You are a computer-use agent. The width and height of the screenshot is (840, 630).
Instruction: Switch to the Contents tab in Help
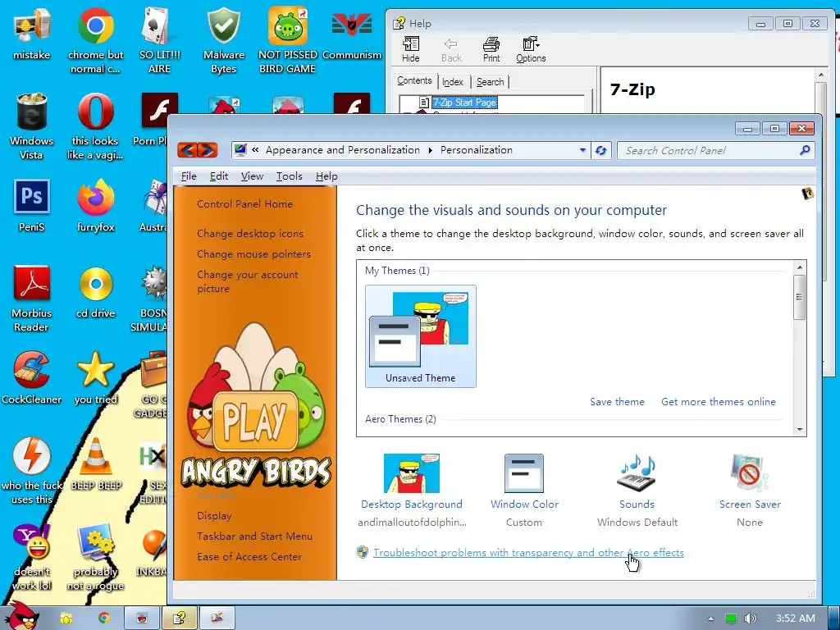click(x=414, y=81)
